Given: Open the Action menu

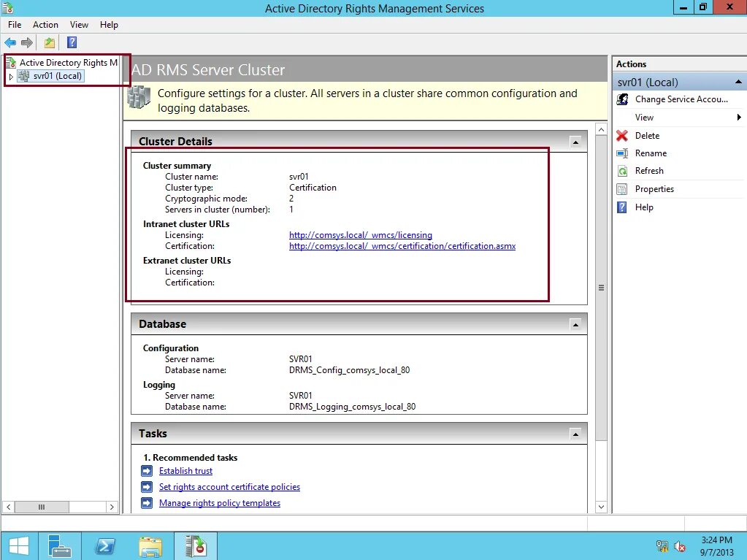Looking at the screenshot, I should (x=45, y=25).
